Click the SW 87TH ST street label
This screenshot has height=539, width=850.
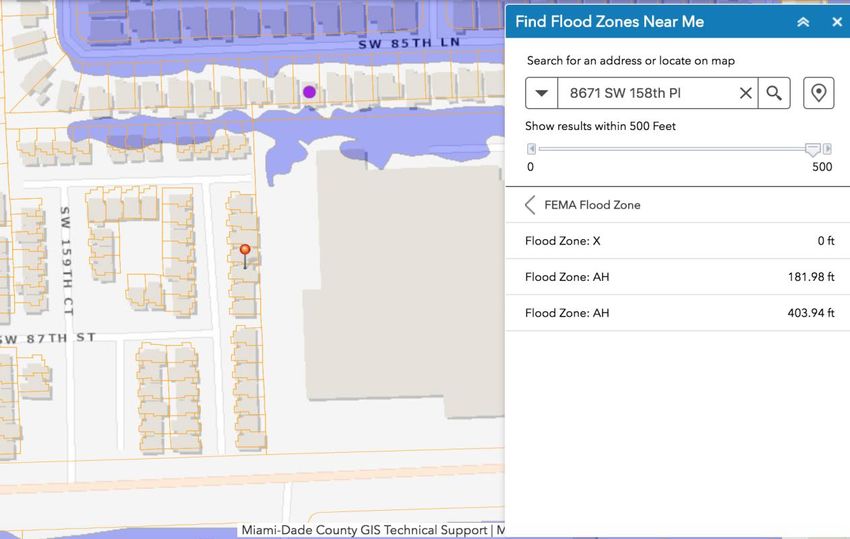coord(50,339)
